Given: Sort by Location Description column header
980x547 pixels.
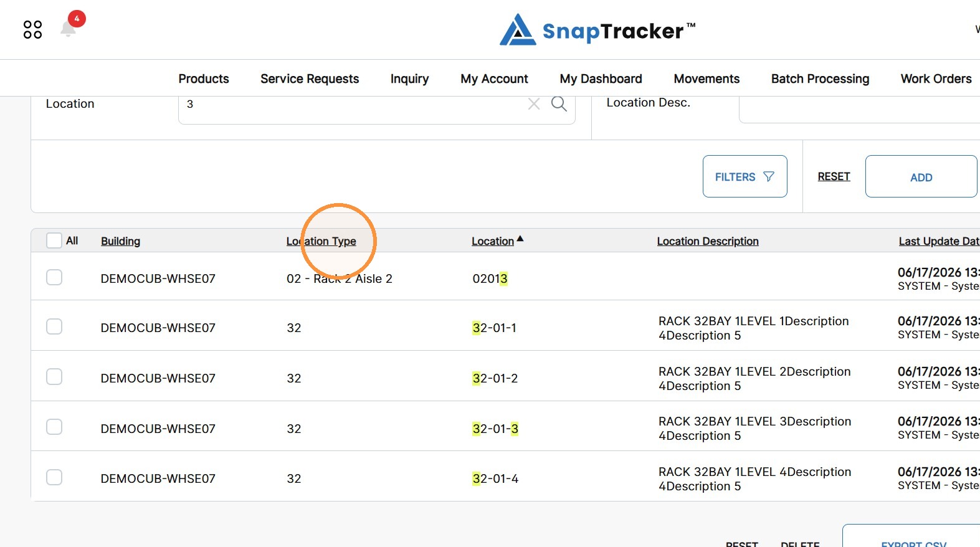Looking at the screenshot, I should click(x=708, y=241).
